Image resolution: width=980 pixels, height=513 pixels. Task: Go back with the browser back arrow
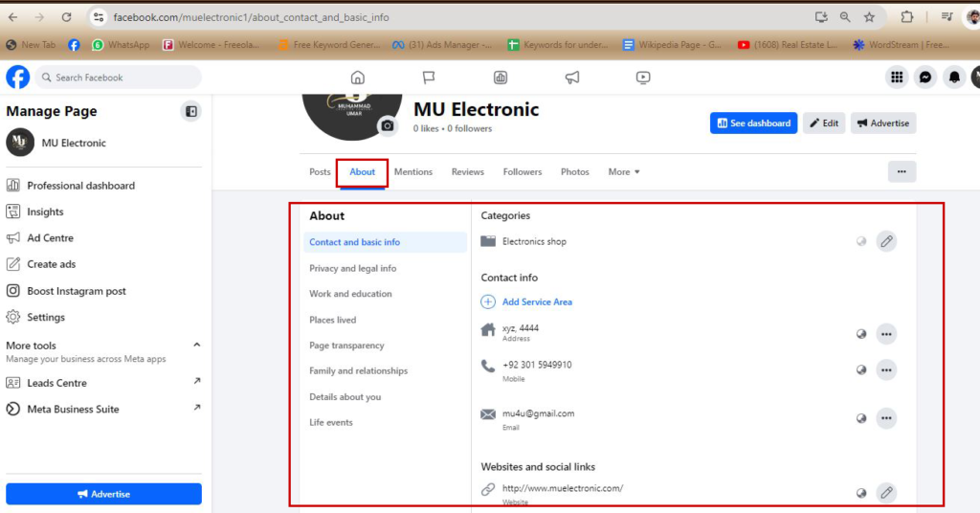tap(13, 17)
